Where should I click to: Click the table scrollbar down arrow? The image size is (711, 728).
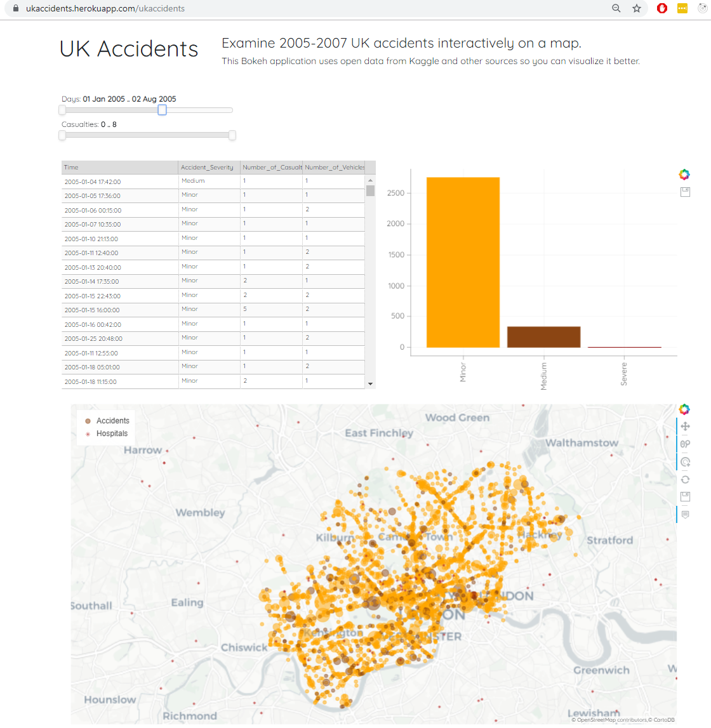click(370, 384)
